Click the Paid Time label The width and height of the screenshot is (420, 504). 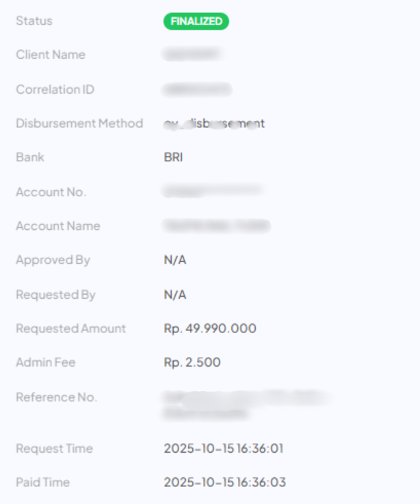(x=42, y=483)
